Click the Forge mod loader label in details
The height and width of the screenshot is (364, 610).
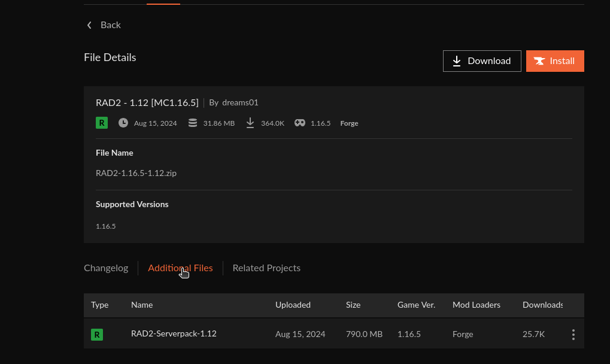(349, 123)
